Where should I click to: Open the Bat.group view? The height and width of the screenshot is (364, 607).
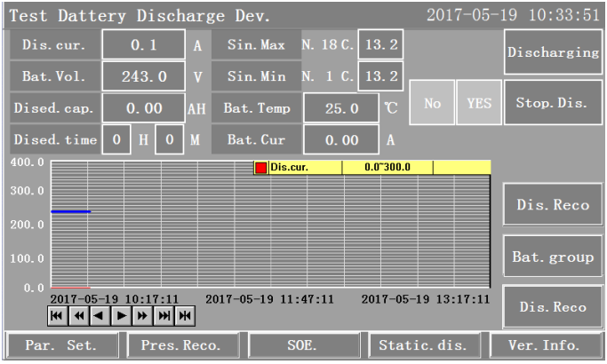[x=552, y=257]
